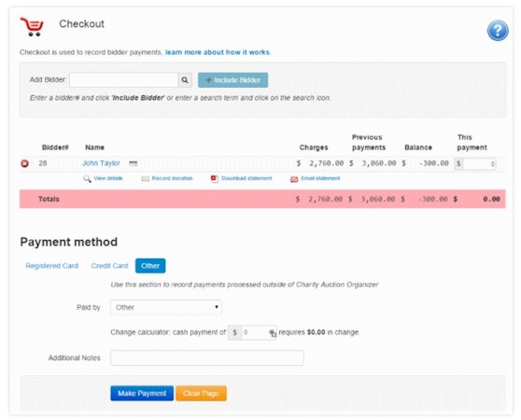This screenshot has width=521, height=420.
Task: Focus the Add Bidder text field
Action: (123, 80)
